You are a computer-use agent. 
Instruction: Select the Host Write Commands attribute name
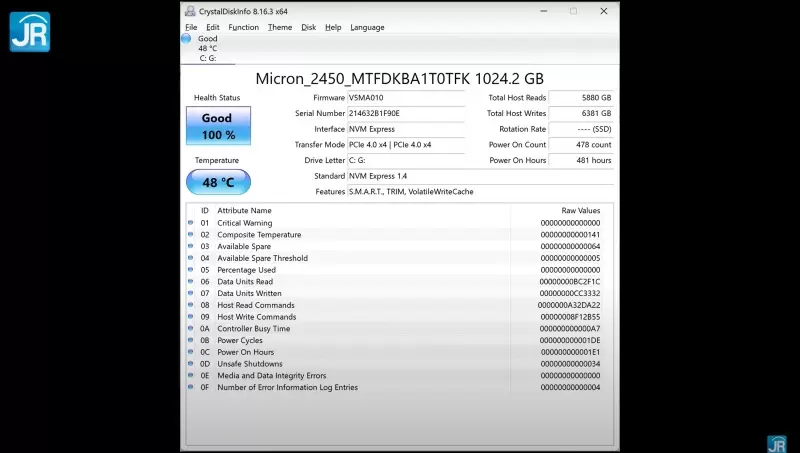point(257,317)
